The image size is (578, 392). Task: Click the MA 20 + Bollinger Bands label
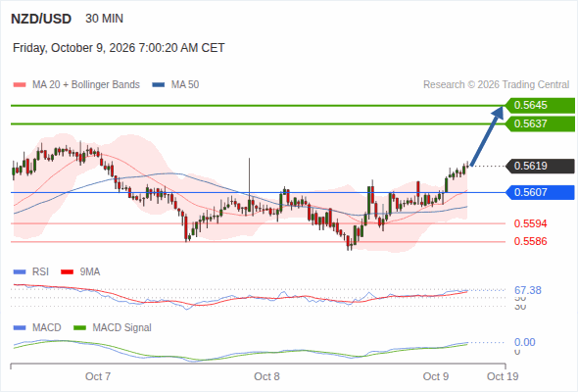(86, 85)
